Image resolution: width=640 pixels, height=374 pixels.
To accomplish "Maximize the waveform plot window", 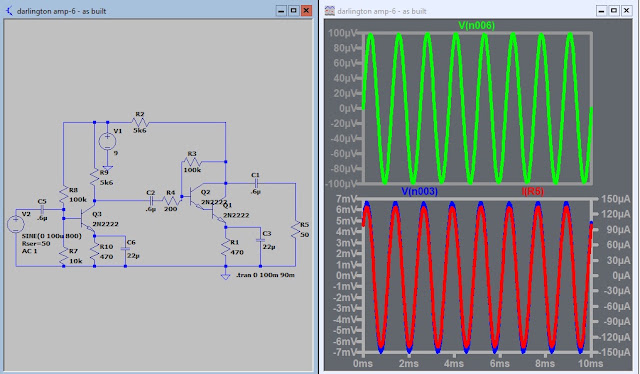I will (613, 11).
